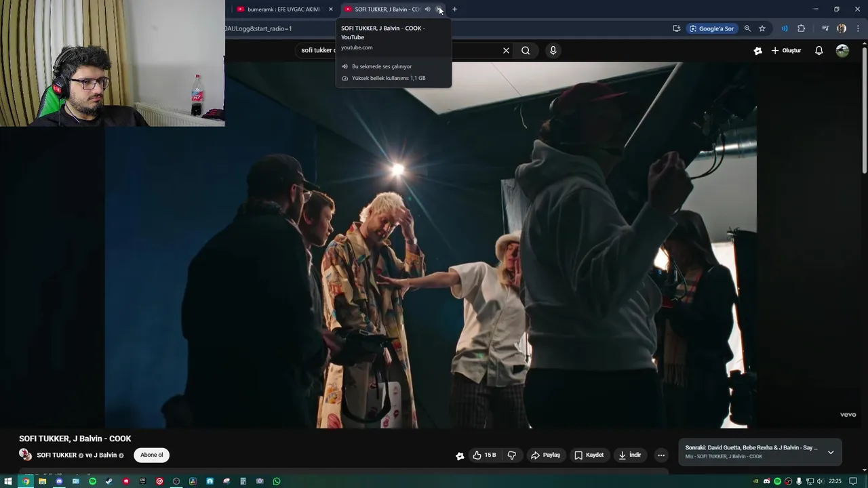
Task: Open Calculator from the taskbar
Action: (243, 481)
